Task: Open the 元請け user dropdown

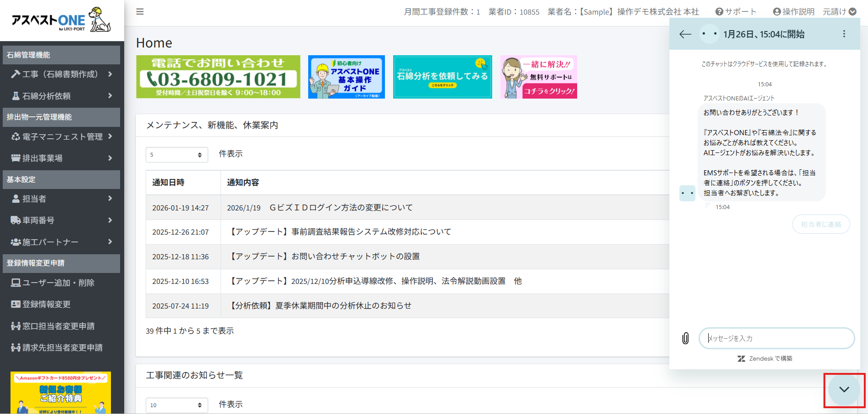Action: (839, 12)
